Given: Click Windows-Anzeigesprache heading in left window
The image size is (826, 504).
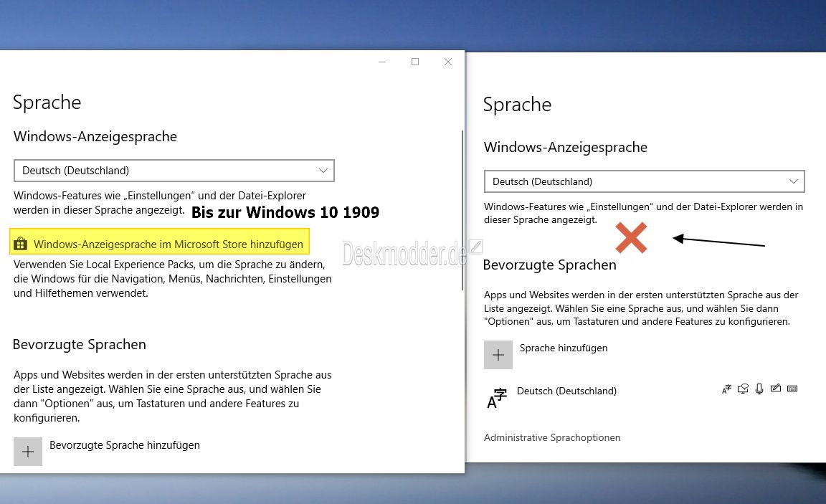Looking at the screenshot, I should coord(95,137).
